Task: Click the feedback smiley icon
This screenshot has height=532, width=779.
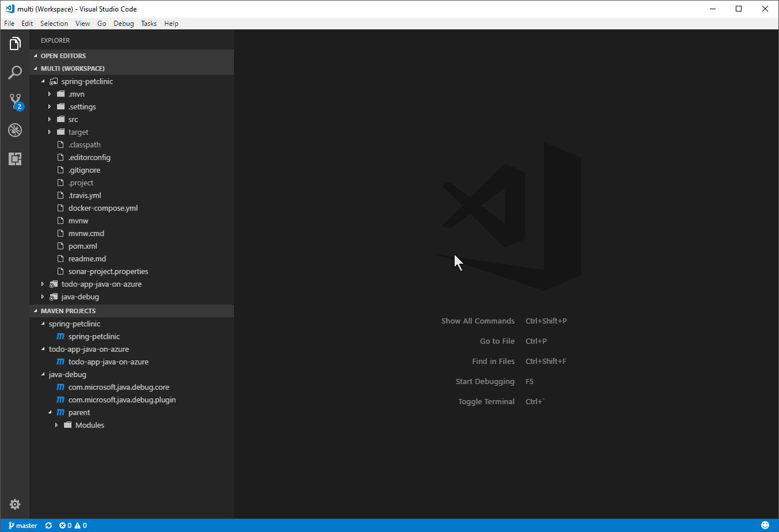Action: point(765,525)
